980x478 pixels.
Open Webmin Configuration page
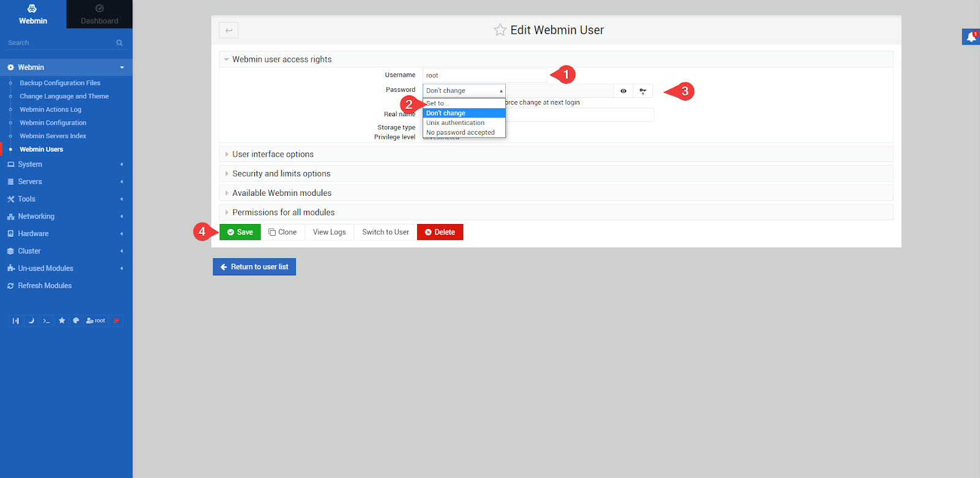53,123
